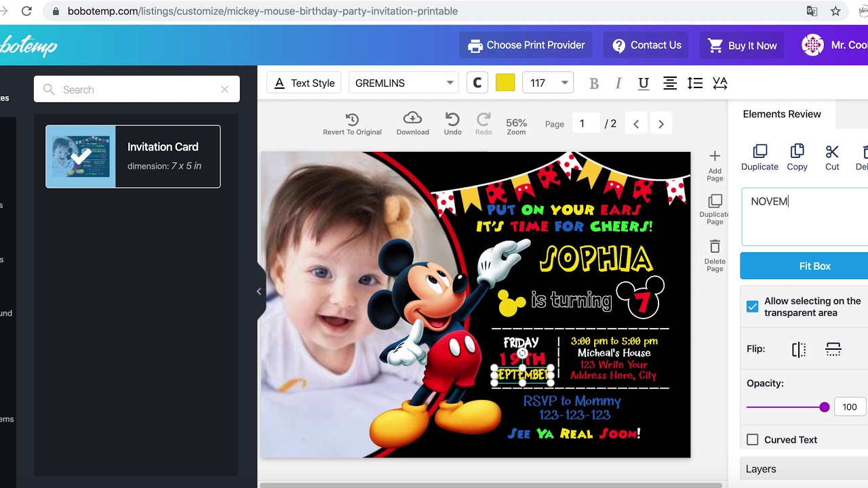
Task: Adjust the Opacity slider handle
Action: (825, 407)
